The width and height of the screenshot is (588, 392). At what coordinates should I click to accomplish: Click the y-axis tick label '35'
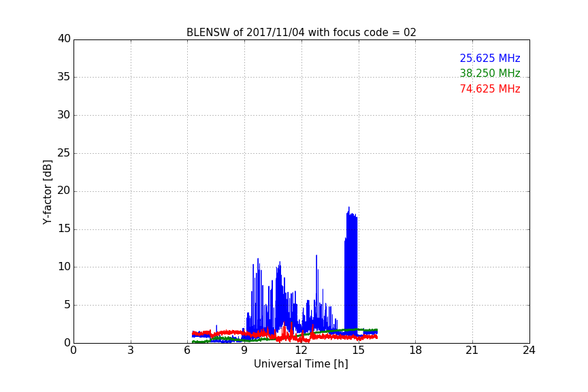click(x=64, y=77)
